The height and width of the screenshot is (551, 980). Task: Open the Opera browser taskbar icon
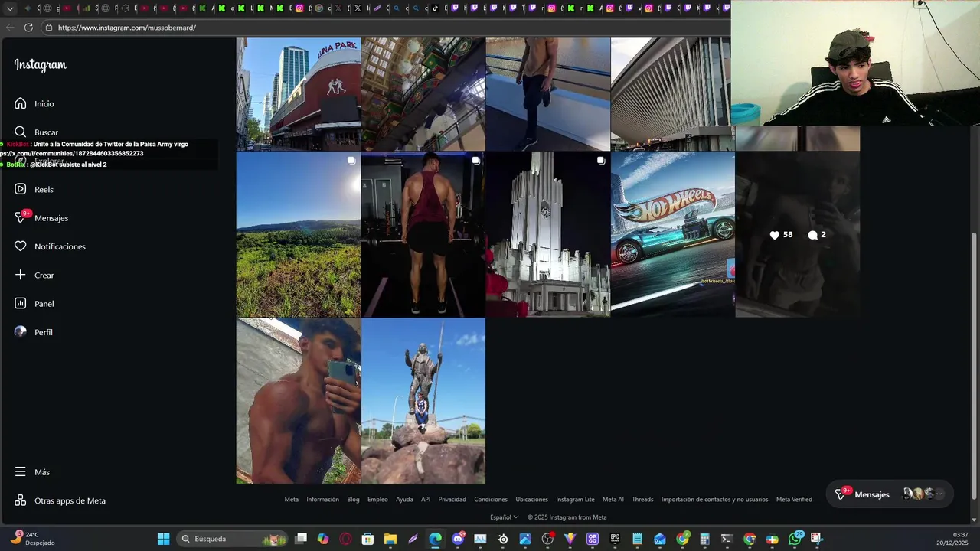(345, 539)
